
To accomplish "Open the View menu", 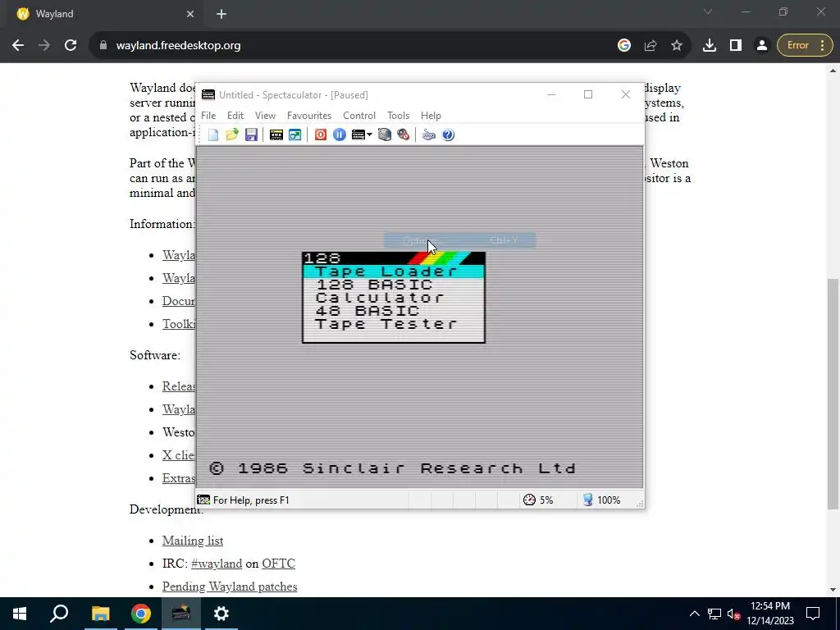I will [265, 116].
